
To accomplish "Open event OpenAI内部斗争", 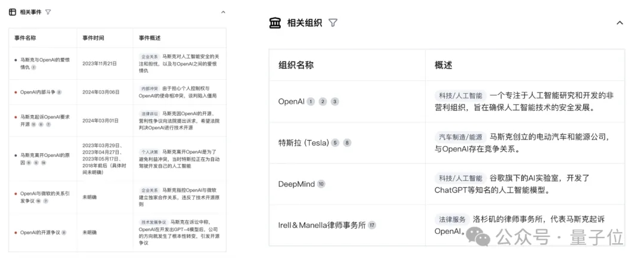I will [38, 92].
